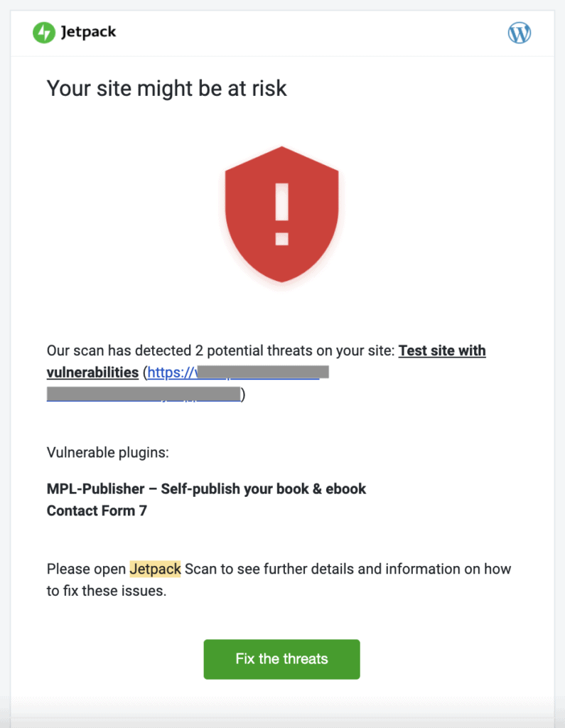Click the Jetpack wordmark in header

(x=88, y=32)
